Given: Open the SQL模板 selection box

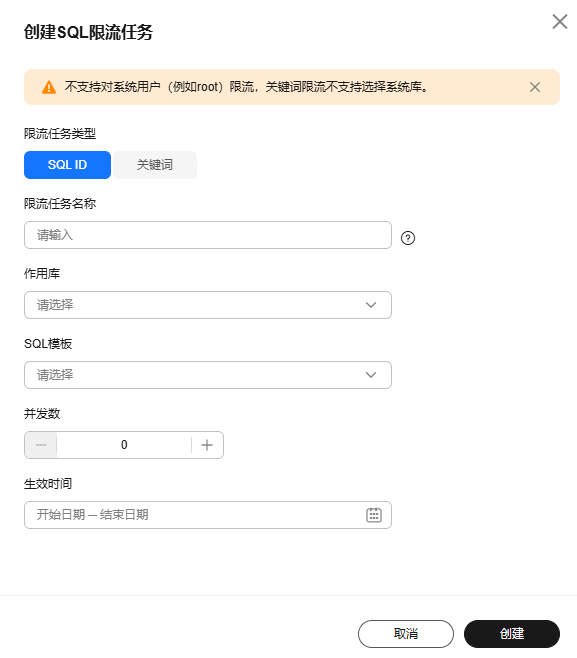Looking at the screenshot, I should tap(208, 375).
